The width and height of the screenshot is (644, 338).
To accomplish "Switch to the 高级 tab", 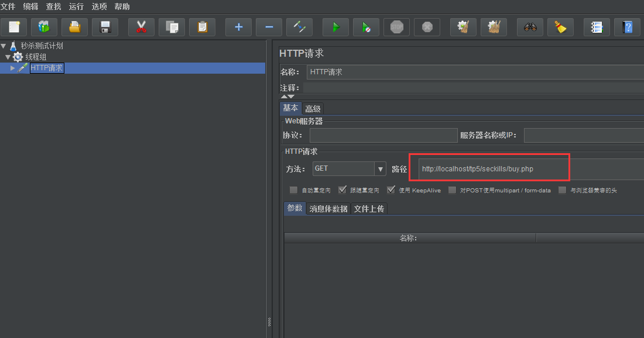I will tap(313, 109).
